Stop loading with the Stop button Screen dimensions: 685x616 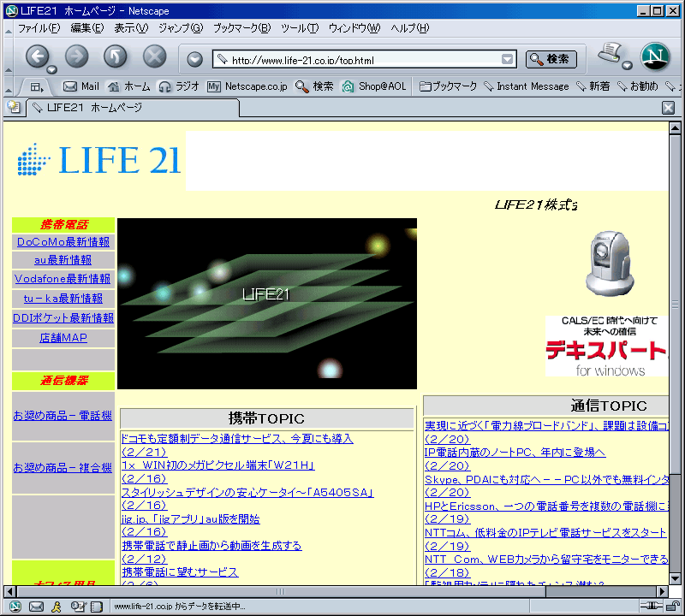pos(155,56)
